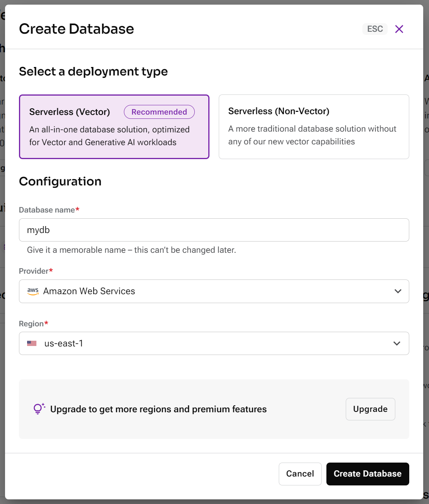
Task: Click the lightbulb upgrade tip icon
Action: pos(39,409)
